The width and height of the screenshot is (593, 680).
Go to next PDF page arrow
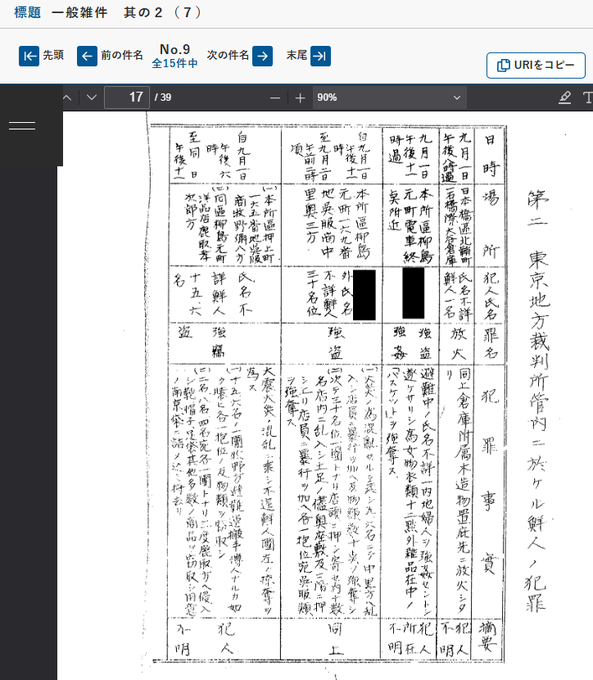91,98
